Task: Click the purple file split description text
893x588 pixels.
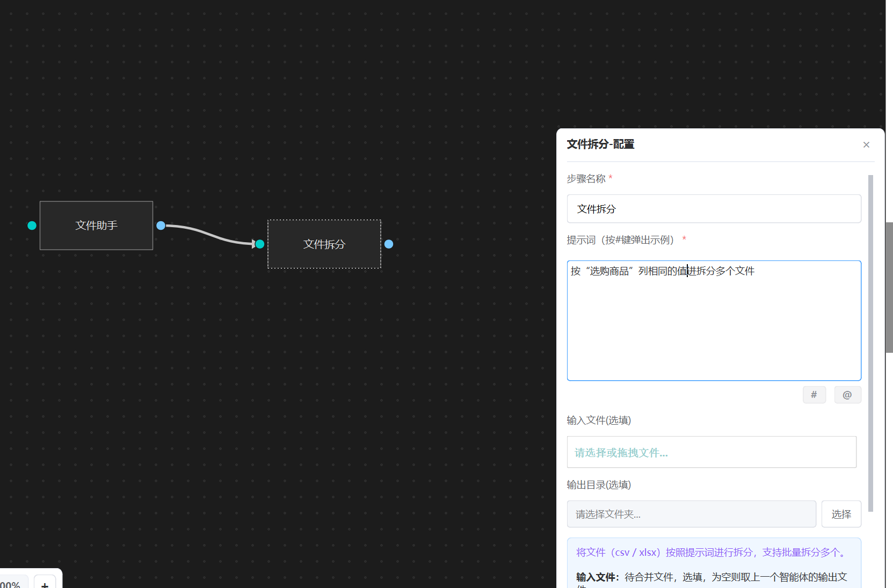Action: (711, 553)
